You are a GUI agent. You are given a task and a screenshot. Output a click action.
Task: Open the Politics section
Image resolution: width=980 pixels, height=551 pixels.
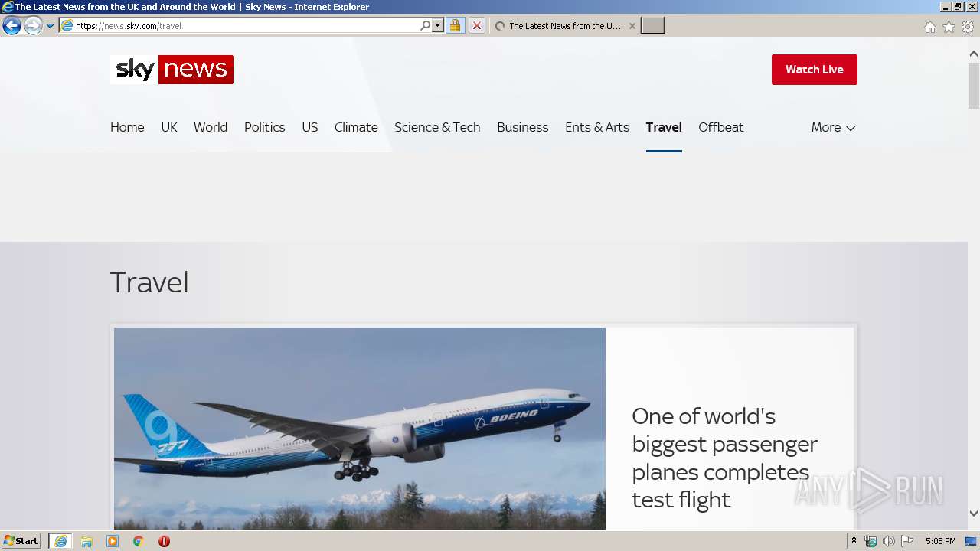pos(265,127)
